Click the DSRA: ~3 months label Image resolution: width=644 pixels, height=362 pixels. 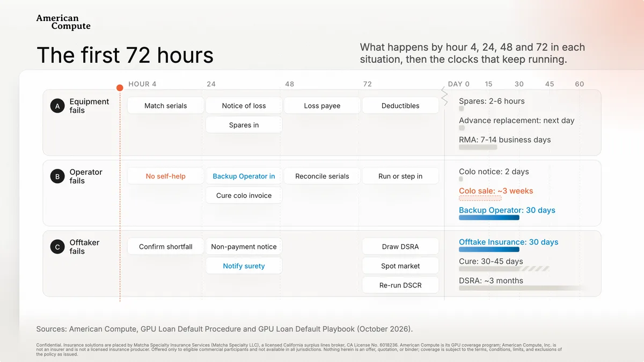point(491,280)
